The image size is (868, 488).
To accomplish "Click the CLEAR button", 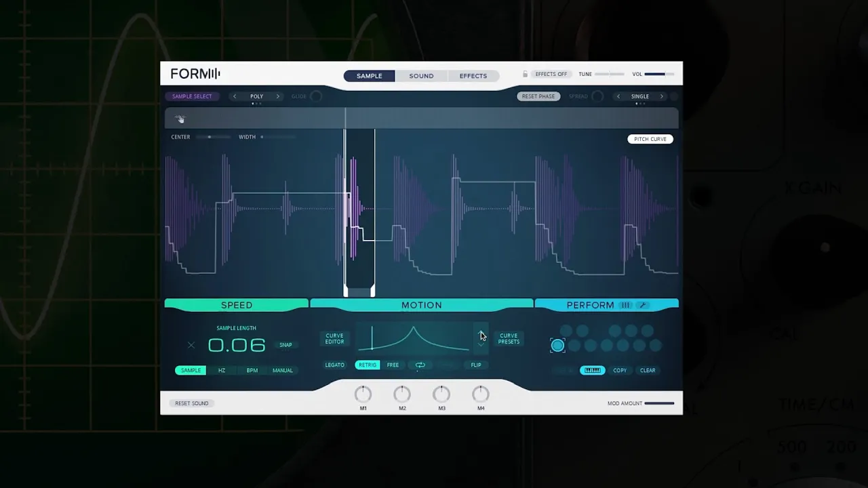I will (648, 371).
